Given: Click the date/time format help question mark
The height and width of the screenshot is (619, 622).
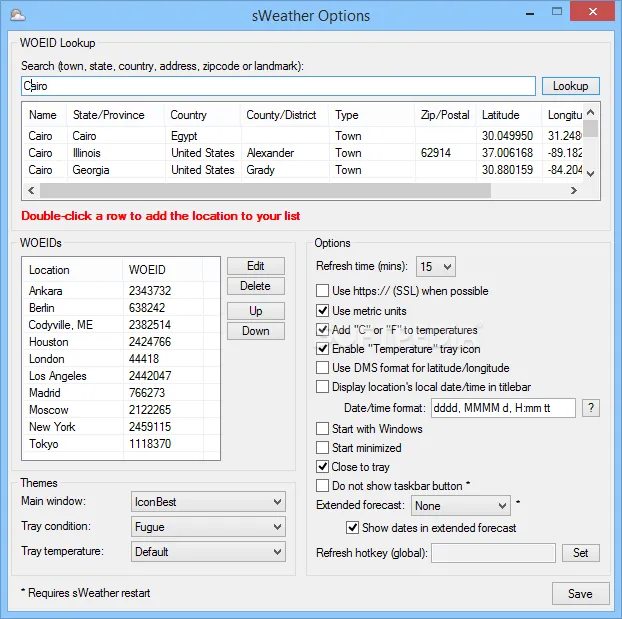Looking at the screenshot, I should pyautogui.click(x=591, y=408).
